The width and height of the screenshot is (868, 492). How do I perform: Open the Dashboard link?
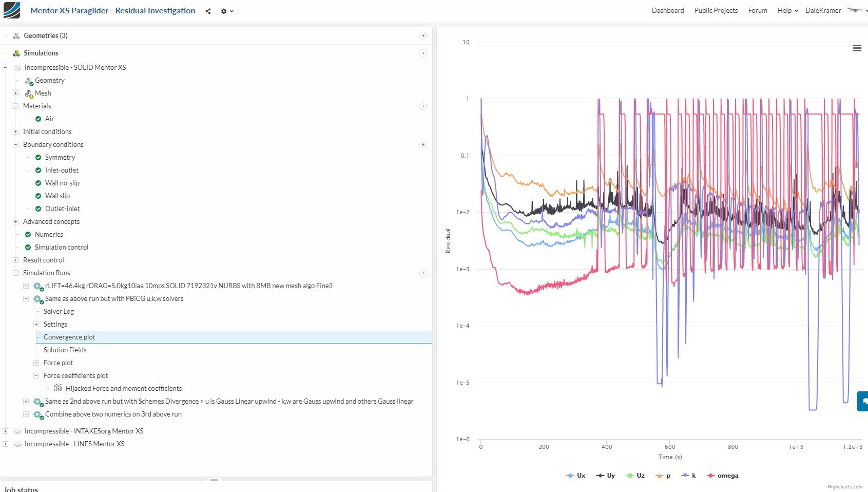[667, 11]
